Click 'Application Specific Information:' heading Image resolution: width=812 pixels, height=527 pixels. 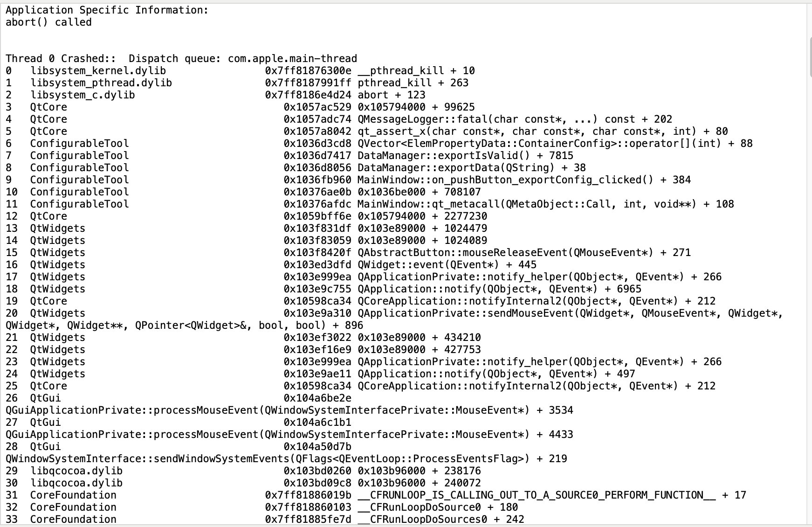[x=107, y=10]
